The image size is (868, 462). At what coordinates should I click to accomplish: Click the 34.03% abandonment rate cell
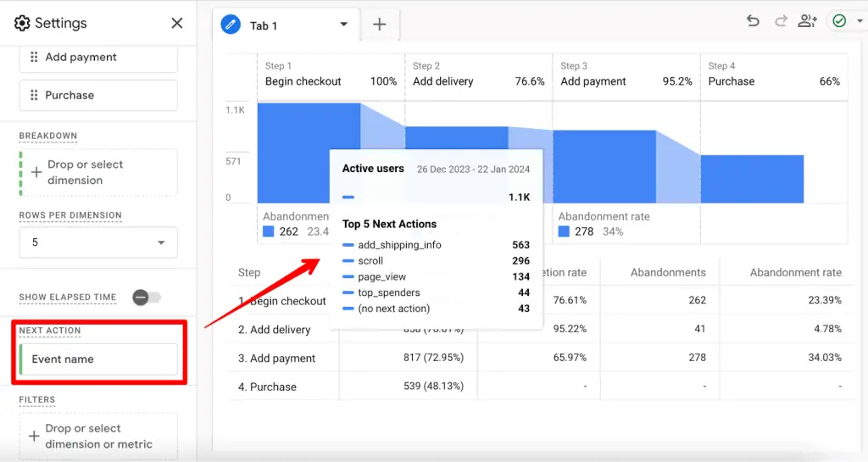pos(824,358)
